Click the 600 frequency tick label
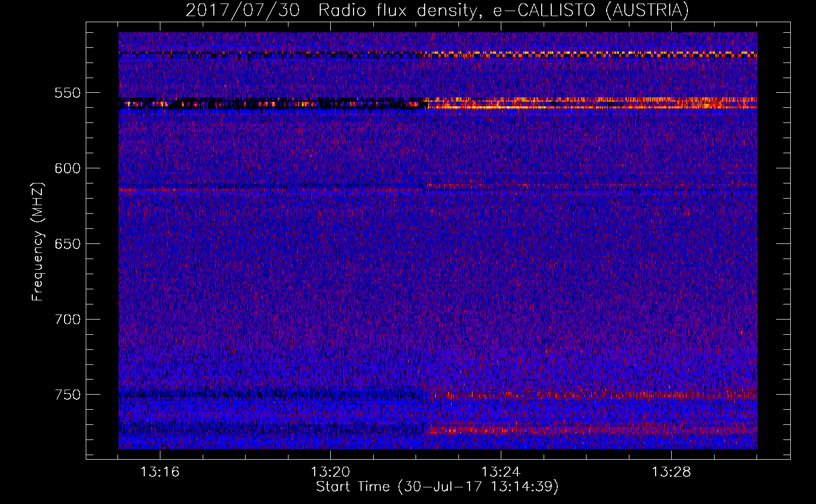This screenshot has width=816, height=504. [x=68, y=168]
